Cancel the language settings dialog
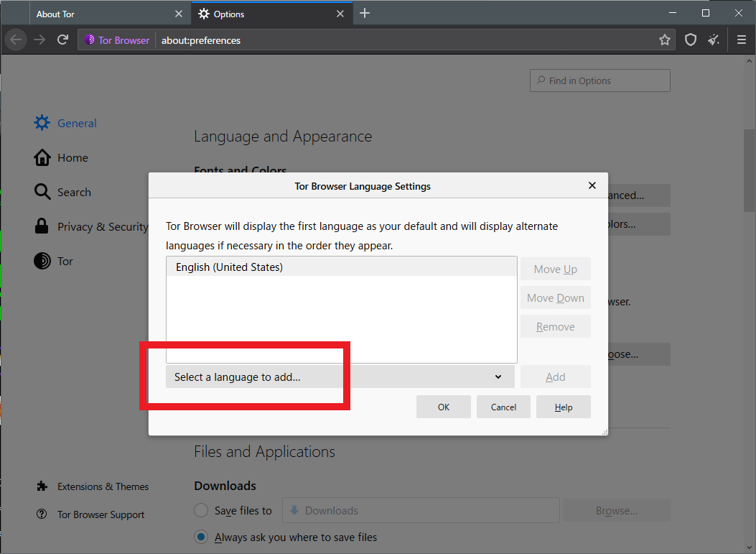 (x=503, y=407)
